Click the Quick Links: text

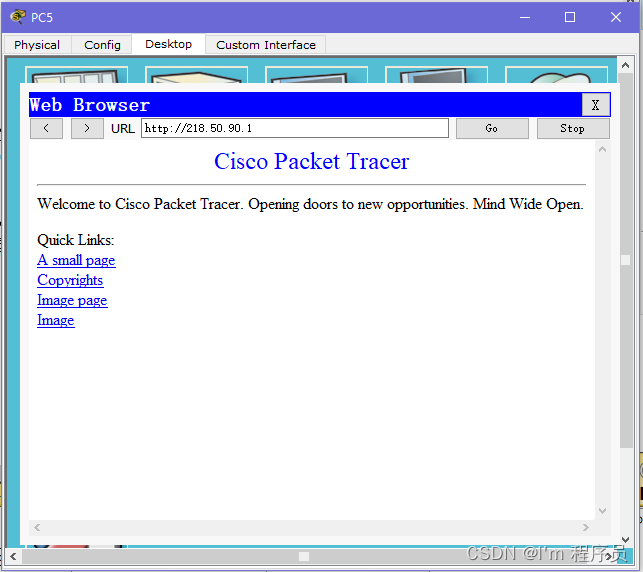(x=76, y=240)
